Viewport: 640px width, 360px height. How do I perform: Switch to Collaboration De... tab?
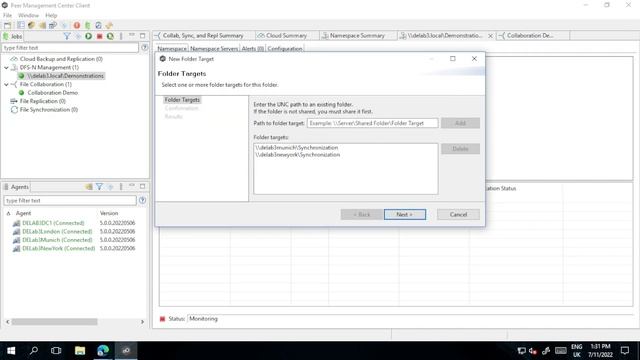(x=530, y=36)
